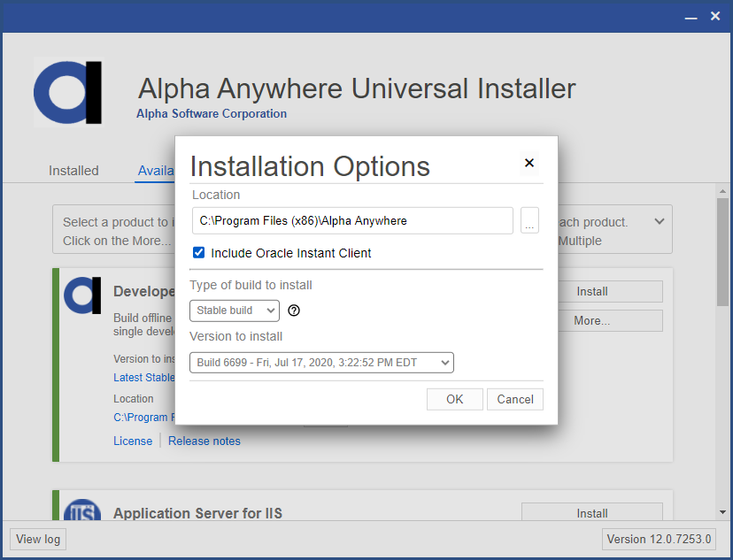Click Cancel in Installation Options
This screenshot has width=733, height=560.
tap(515, 399)
